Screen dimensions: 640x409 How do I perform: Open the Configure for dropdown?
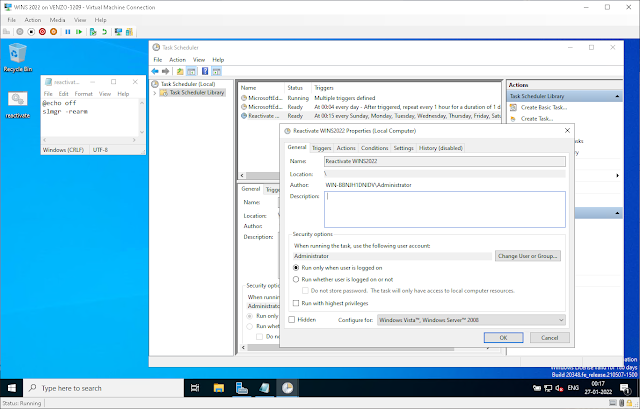click(471, 320)
